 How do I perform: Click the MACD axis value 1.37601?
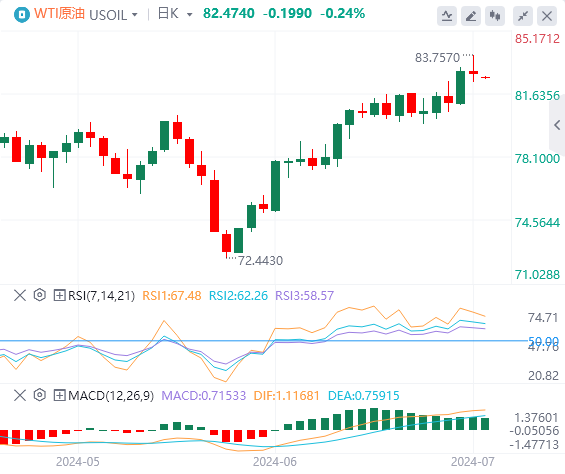(536, 417)
